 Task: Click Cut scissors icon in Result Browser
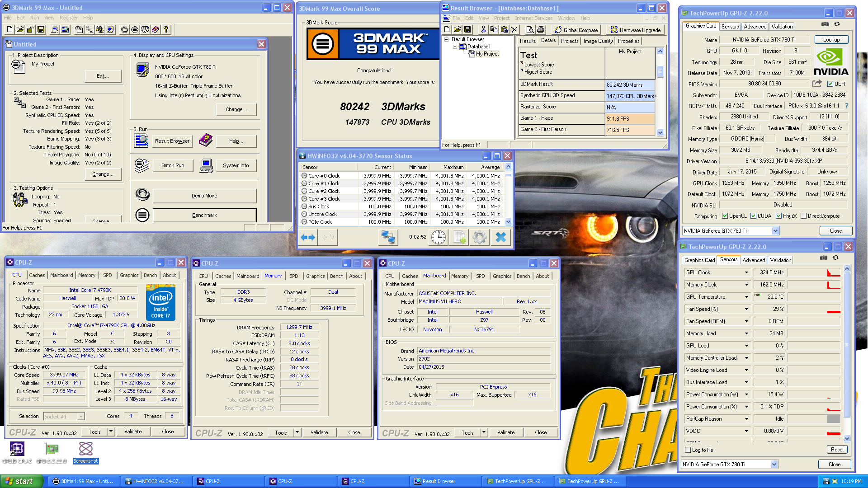(483, 30)
